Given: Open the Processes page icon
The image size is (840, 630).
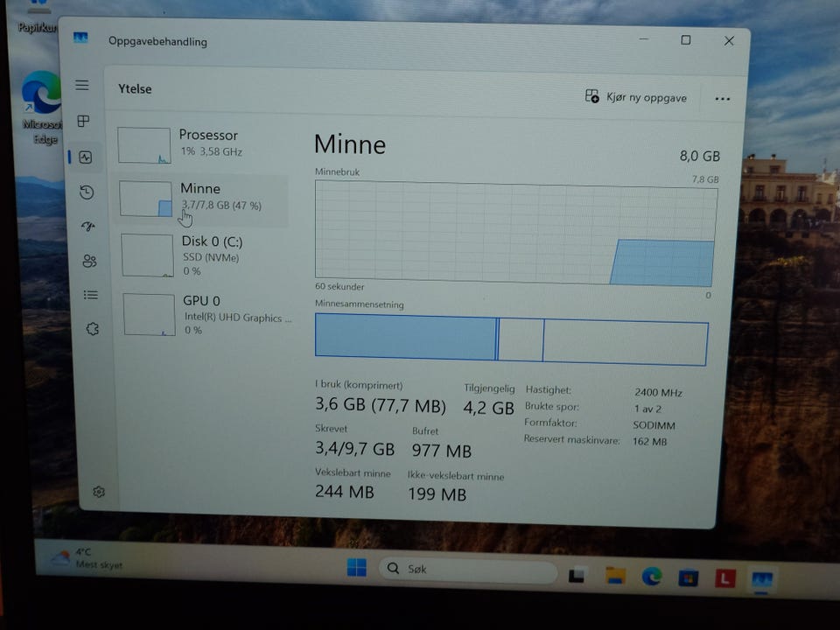Looking at the screenshot, I should 84,121.
